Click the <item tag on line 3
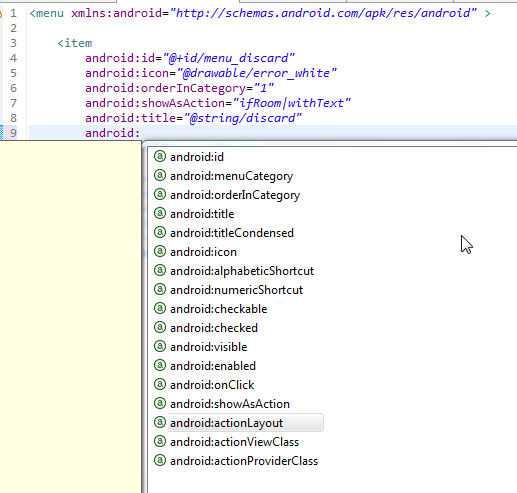This screenshot has height=493, width=517. (75, 43)
